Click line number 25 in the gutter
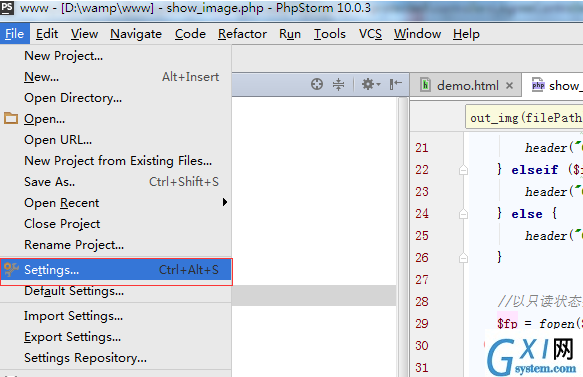Viewport: 583px width, 377px height. point(422,235)
